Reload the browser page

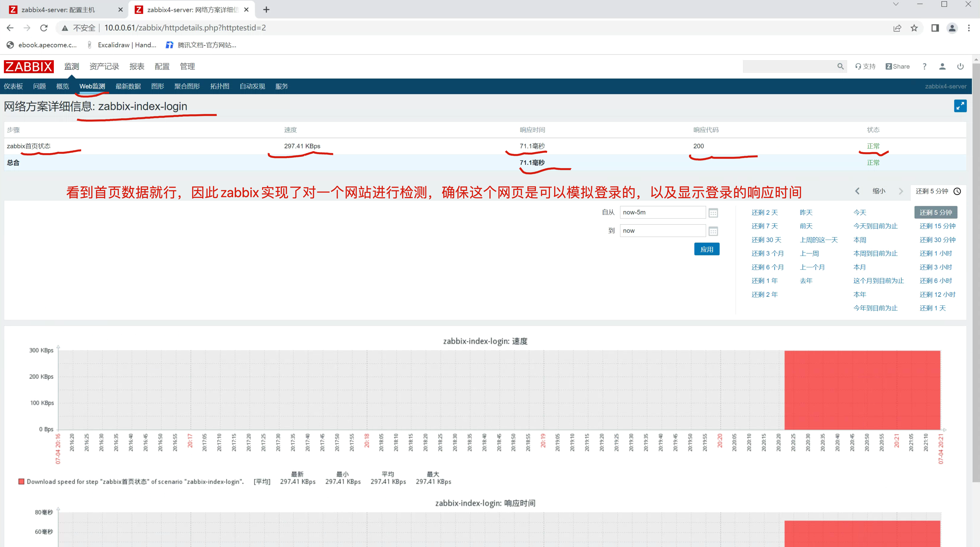[x=44, y=28]
